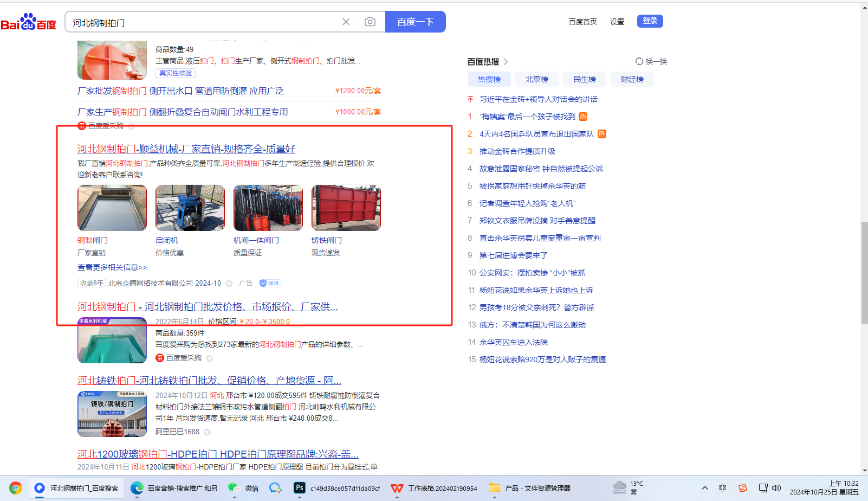Open 厂家生产钢制拍门 侧翻折叠 link
This screenshot has width=868, height=501.
click(183, 112)
